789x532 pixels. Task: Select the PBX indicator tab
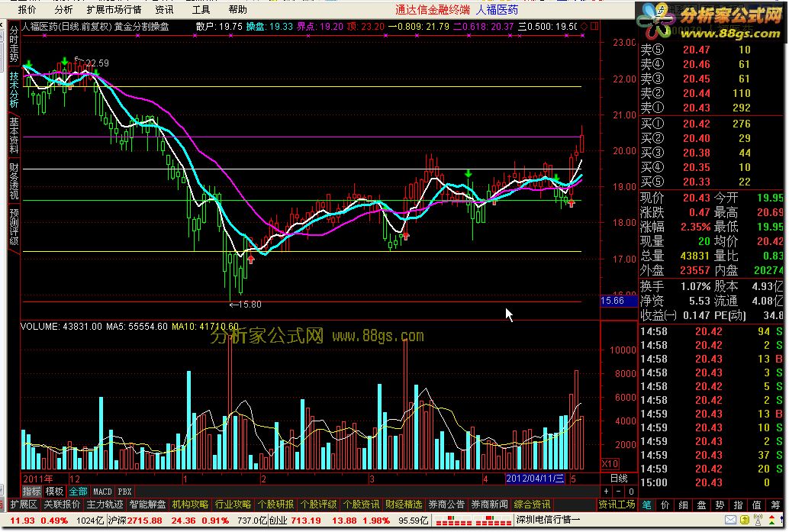[124, 492]
